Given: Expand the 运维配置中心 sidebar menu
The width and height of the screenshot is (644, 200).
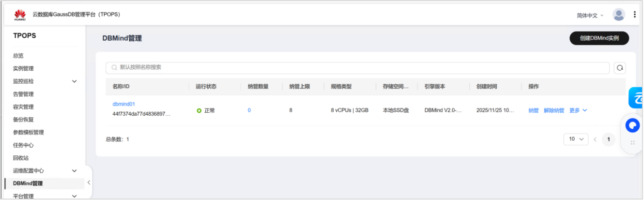Looking at the screenshot, I should click(74, 171).
